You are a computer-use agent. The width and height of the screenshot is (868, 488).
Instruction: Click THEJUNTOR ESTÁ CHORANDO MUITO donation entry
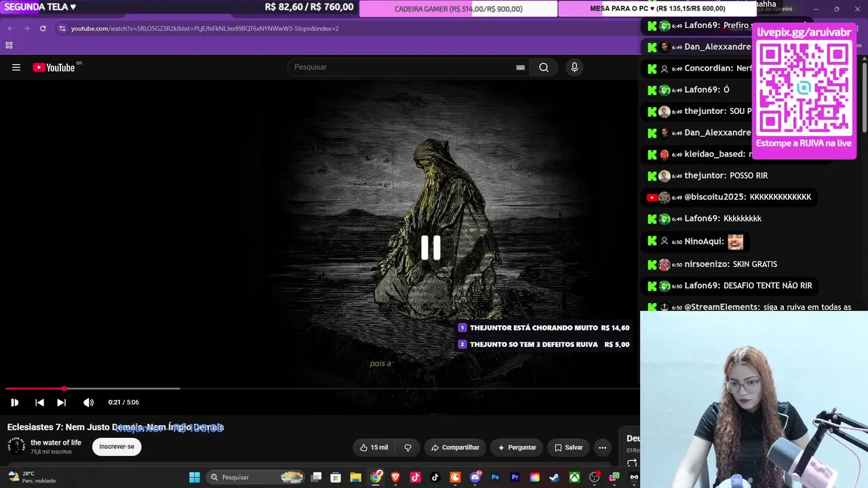coord(545,327)
